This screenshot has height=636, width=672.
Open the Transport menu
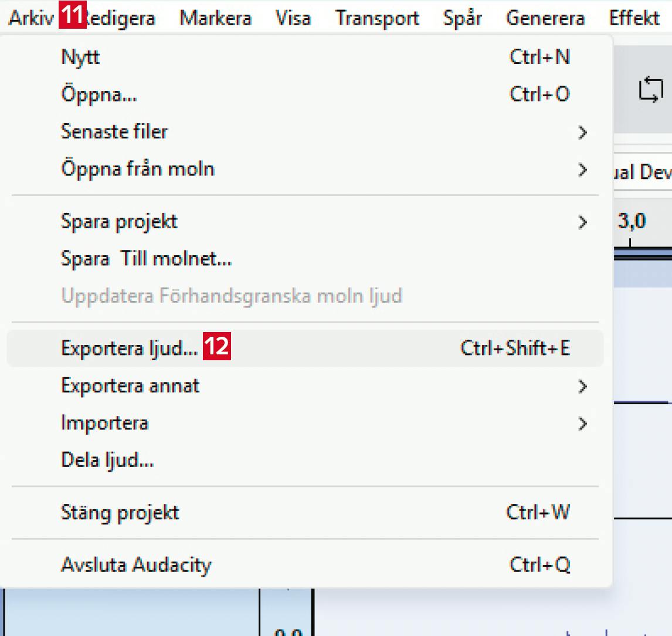377,18
